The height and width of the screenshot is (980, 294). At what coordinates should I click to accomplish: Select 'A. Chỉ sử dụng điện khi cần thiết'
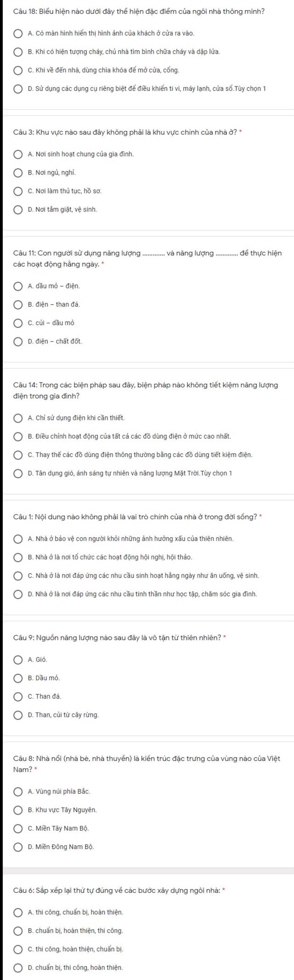tap(18, 418)
